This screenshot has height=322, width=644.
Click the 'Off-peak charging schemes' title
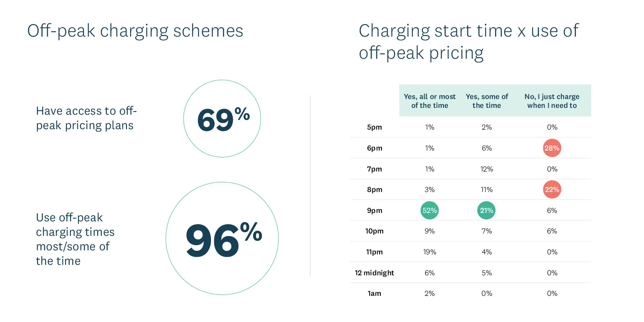pos(135,31)
